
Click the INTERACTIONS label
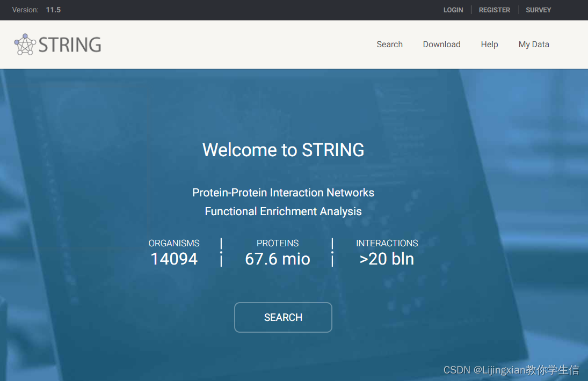pos(387,243)
